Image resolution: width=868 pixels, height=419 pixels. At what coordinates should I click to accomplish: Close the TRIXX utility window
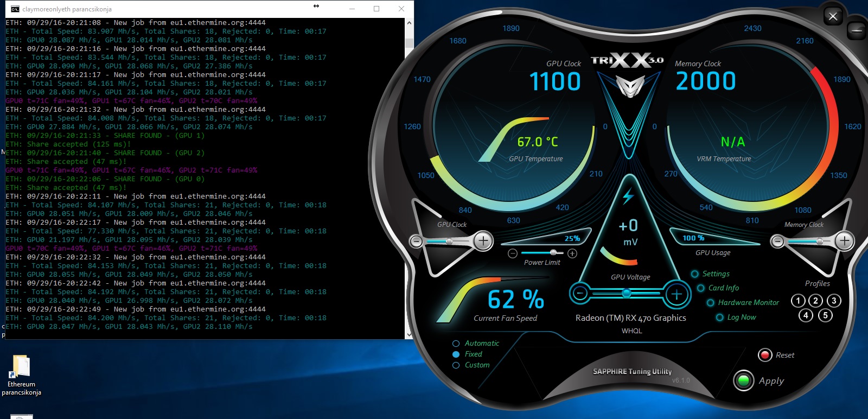833,16
